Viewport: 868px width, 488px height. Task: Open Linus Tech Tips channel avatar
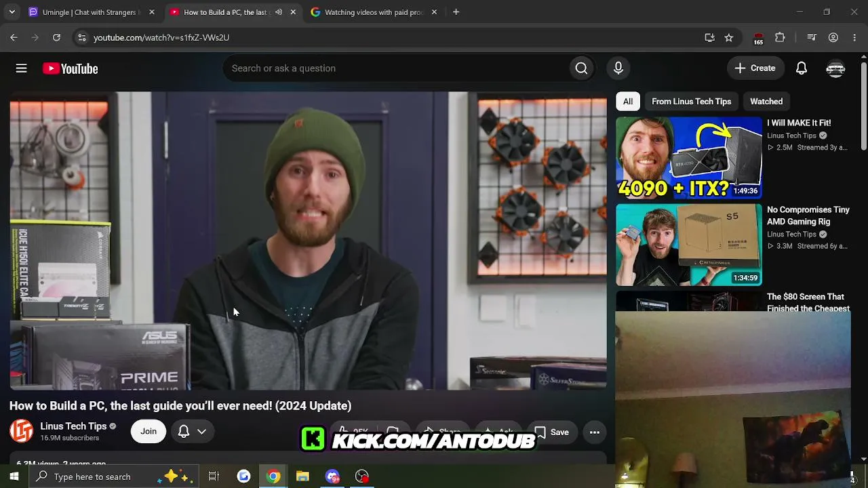click(21, 431)
